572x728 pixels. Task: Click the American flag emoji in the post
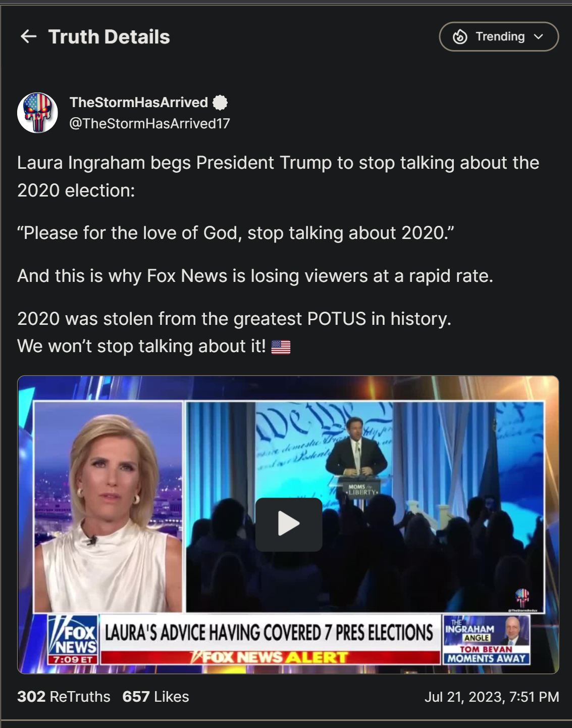click(x=281, y=347)
